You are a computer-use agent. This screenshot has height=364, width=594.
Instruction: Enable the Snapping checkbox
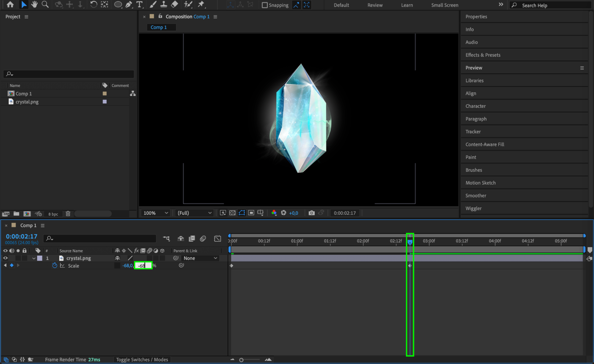pos(264,5)
